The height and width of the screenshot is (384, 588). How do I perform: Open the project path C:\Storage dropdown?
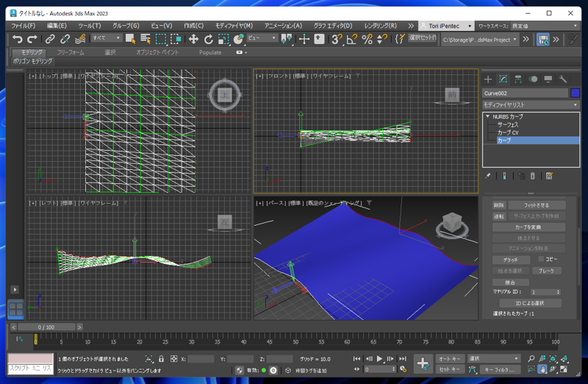pyautogui.click(x=480, y=40)
